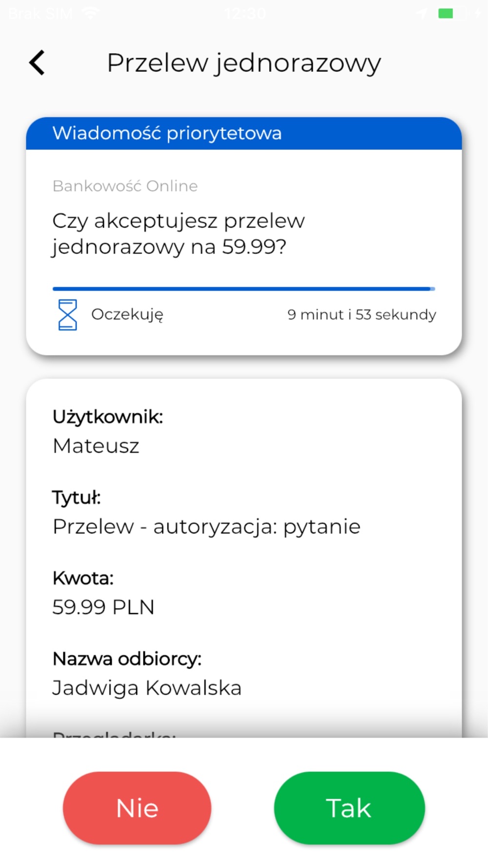Tap the question about accepting 59.99 transfer
488x868 pixels.
pyautogui.click(x=179, y=234)
